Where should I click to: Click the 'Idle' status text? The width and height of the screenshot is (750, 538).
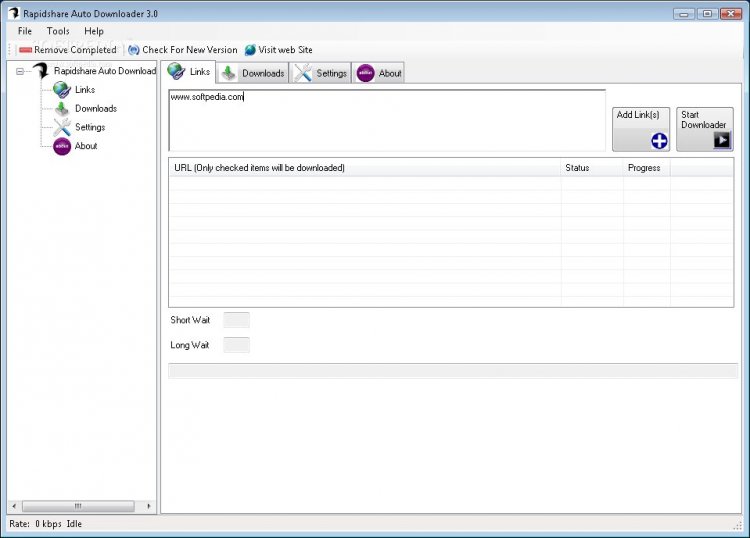[x=74, y=524]
